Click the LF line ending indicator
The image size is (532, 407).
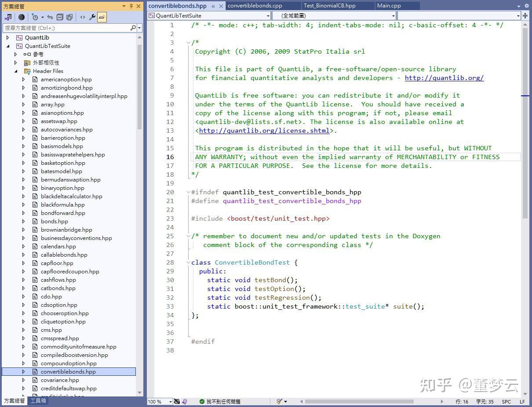[x=522, y=402]
